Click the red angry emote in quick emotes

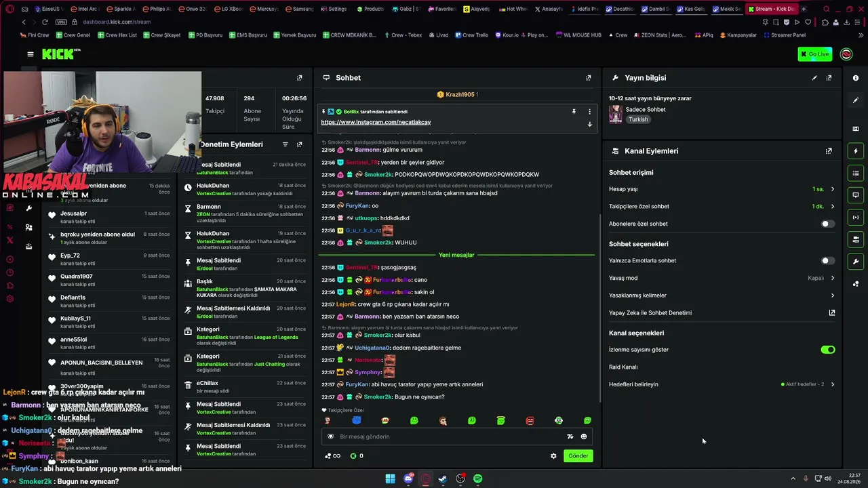(530, 421)
